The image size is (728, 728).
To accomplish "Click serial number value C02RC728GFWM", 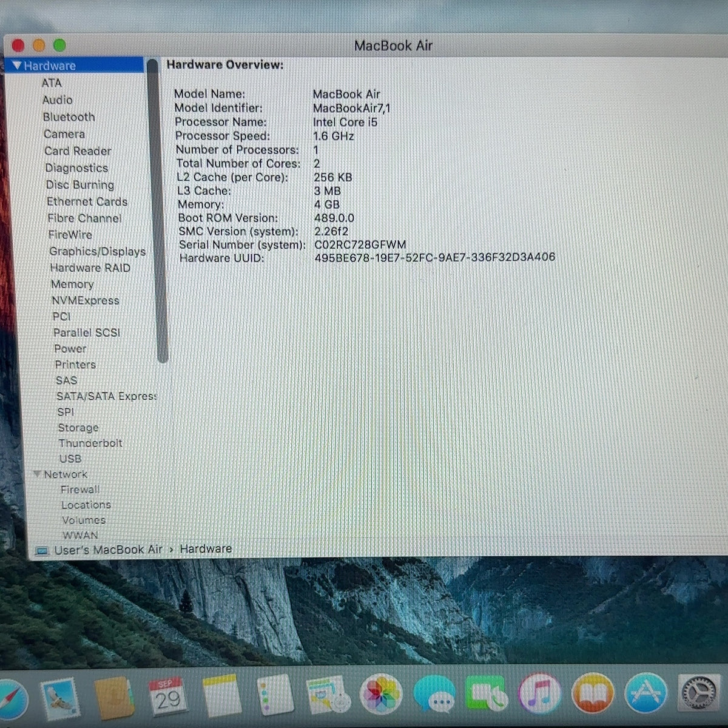I will (x=360, y=244).
